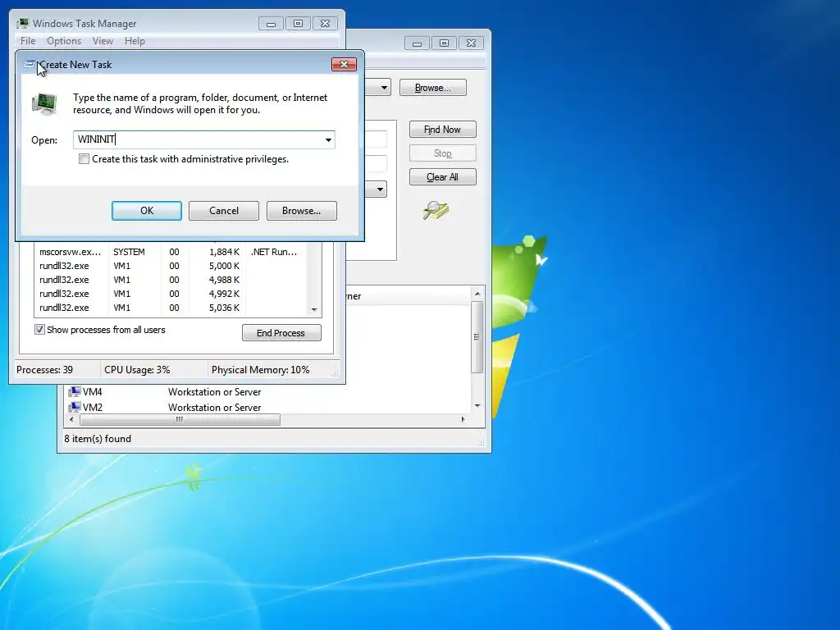The height and width of the screenshot is (630, 840).
Task: Select the rundll32.exe row using 4,992 K
Action: point(171,294)
